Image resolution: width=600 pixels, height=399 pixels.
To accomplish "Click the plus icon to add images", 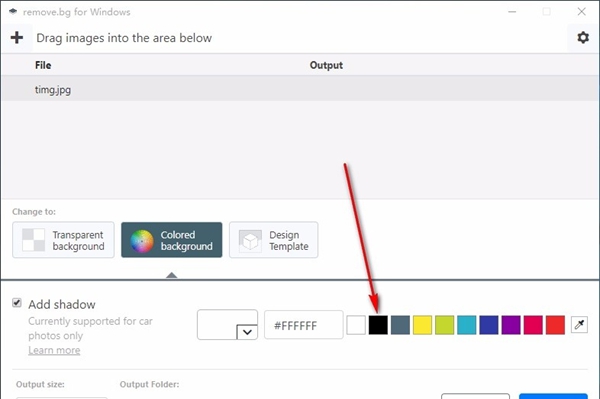I will tap(17, 37).
